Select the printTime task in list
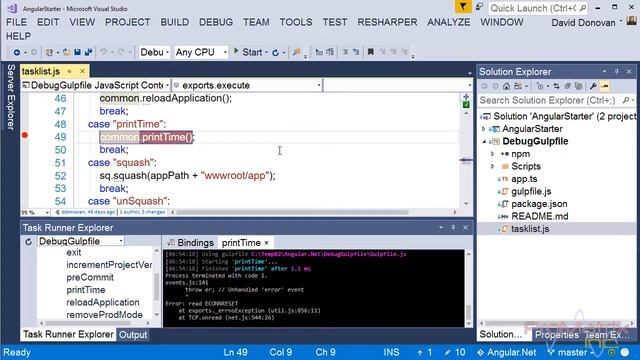 click(x=86, y=290)
